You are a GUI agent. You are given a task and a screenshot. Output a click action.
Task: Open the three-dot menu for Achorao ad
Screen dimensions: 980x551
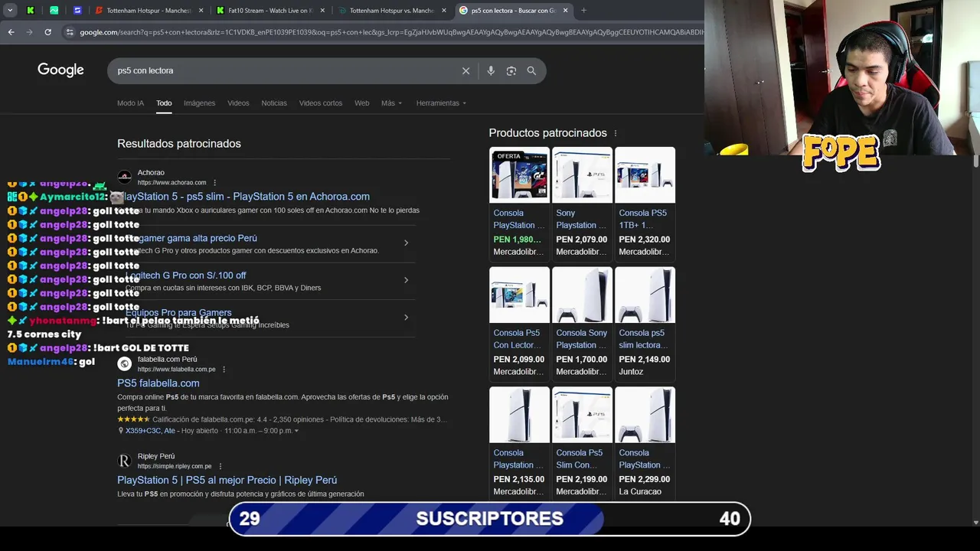click(x=214, y=183)
